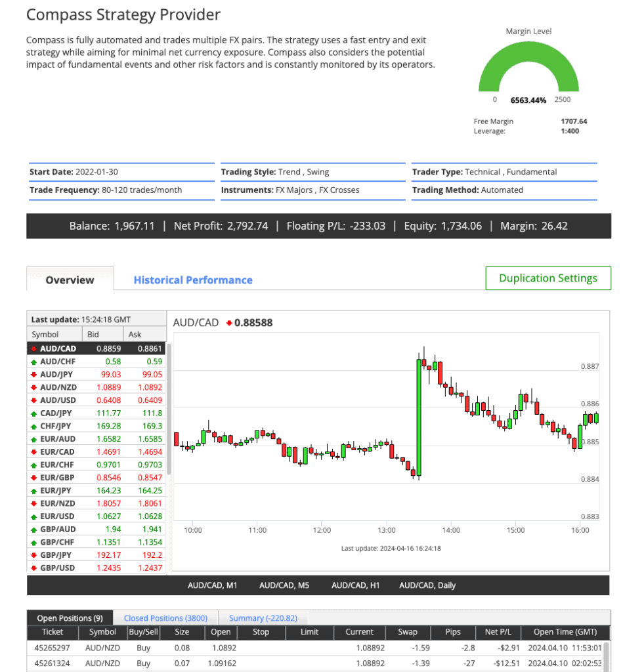Sort quotes by Bid column header

pos(103,334)
